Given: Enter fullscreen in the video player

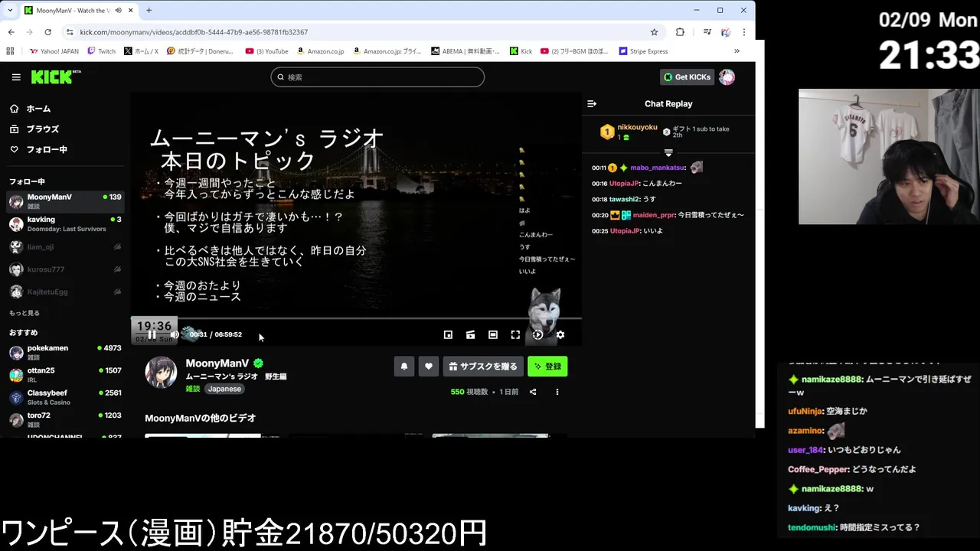Looking at the screenshot, I should click(515, 334).
